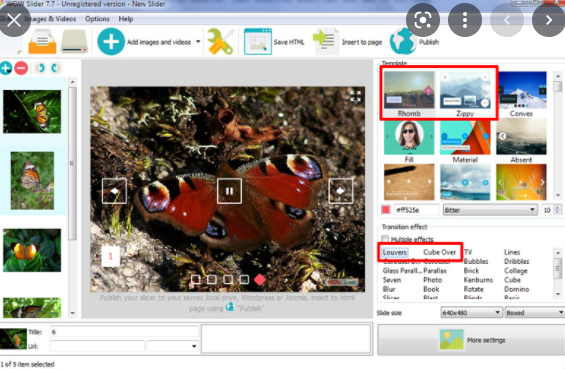
Task: Open the Boxed layout dropdown
Action: pos(535,312)
